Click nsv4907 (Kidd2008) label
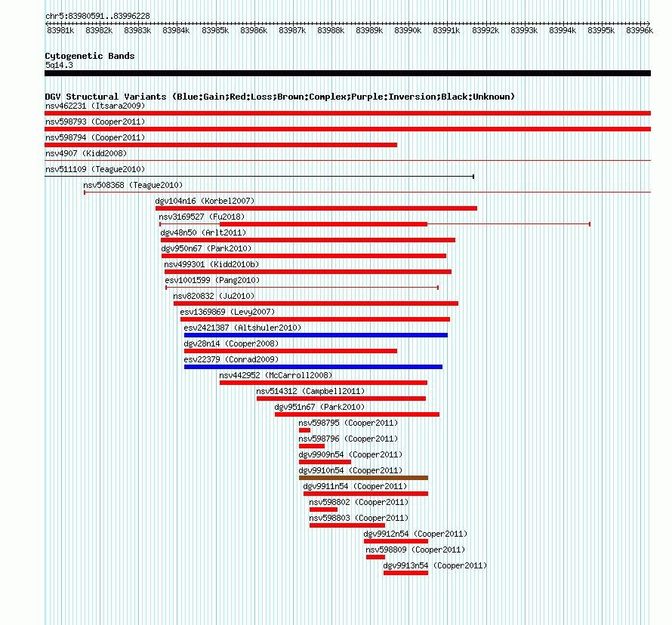This screenshot has height=625, width=672. coord(86,153)
